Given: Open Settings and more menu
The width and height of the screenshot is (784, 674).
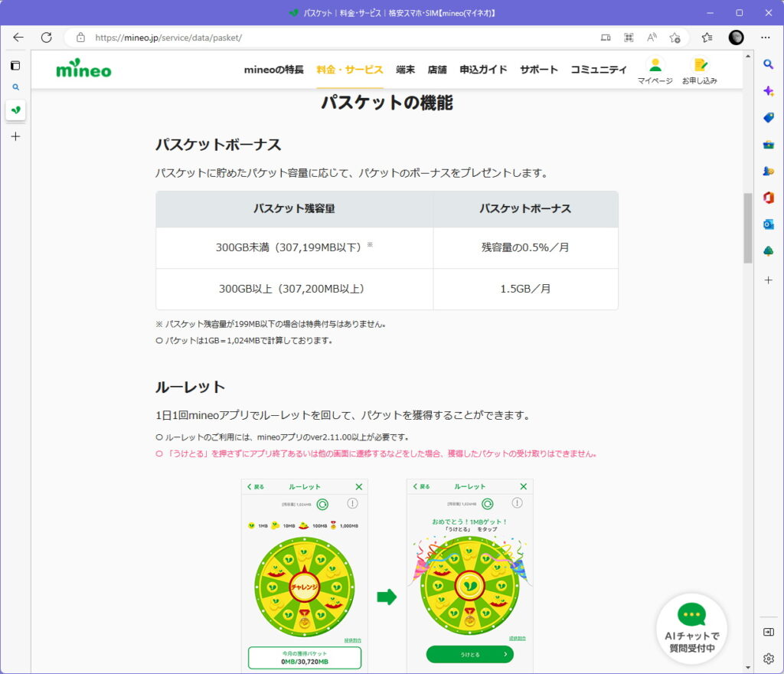Looking at the screenshot, I should pos(766,38).
